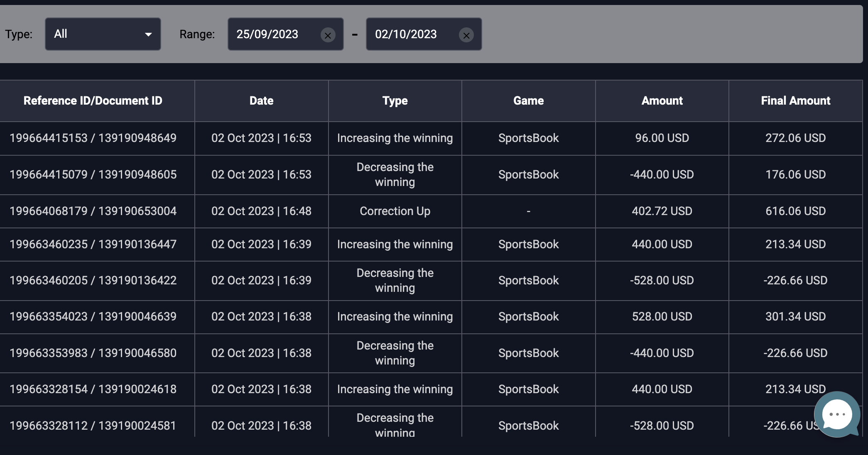This screenshot has width=868, height=455.
Task: Expand the Type dropdown arrow
Action: tap(148, 34)
